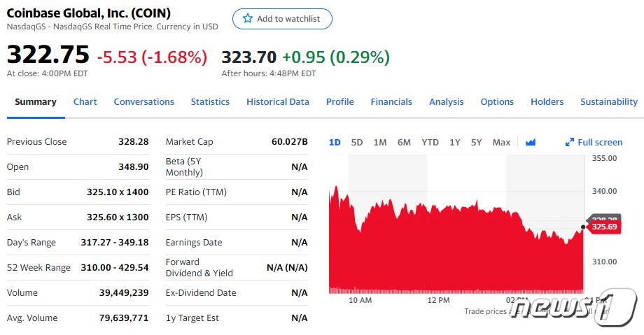Switch to the Chart tab

click(85, 101)
